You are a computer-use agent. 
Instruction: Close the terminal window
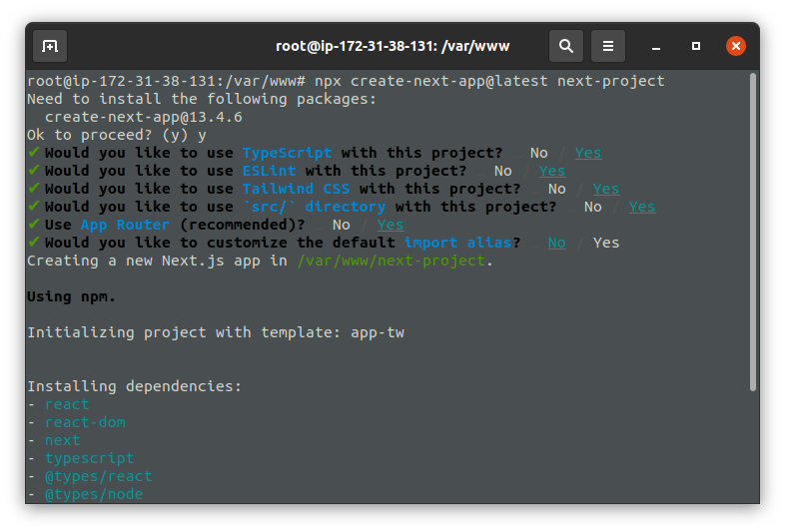click(x=736, y=46)
